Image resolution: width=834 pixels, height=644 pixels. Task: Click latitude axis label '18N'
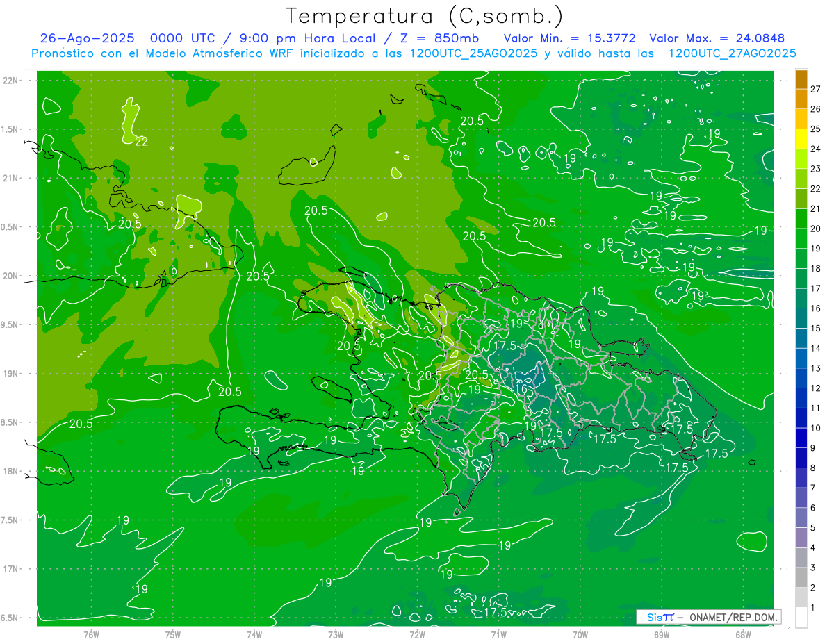[11, 472]
